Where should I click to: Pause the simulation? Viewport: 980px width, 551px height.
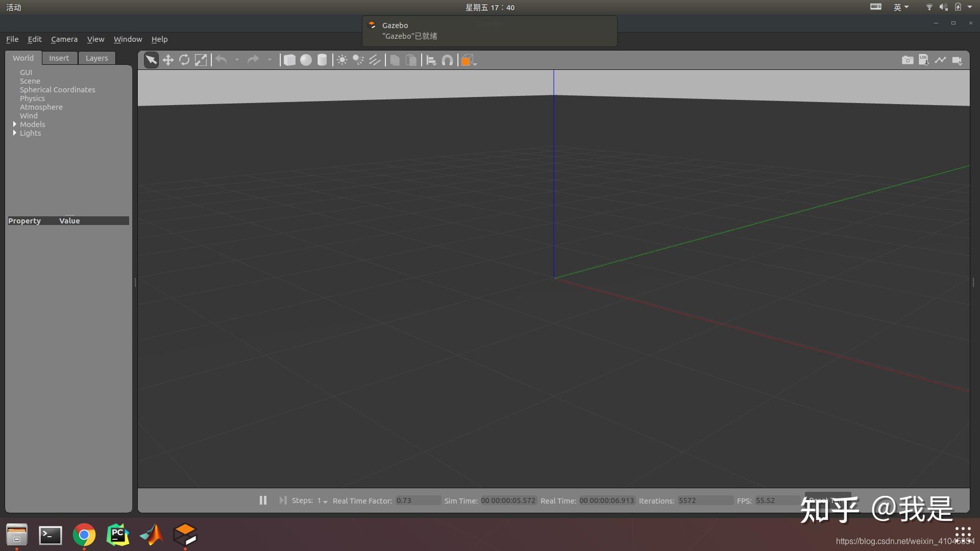263,500
